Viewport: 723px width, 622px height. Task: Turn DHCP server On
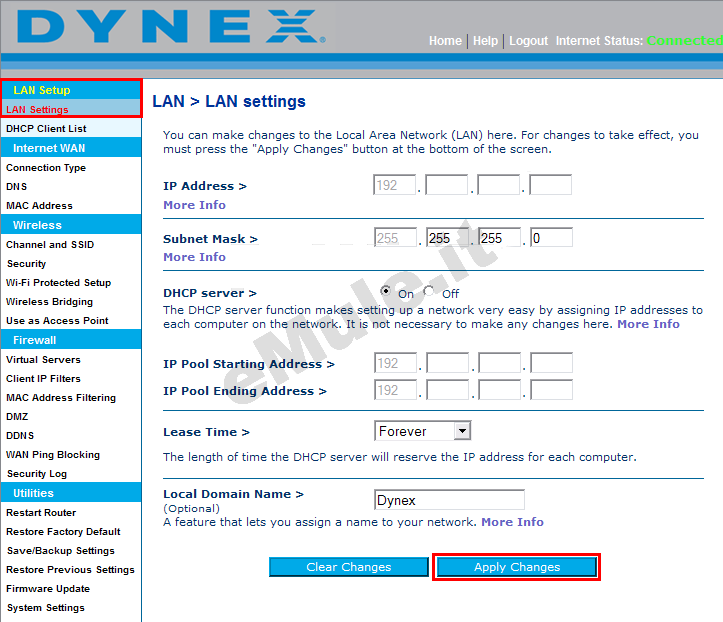[x=385, y=291]
